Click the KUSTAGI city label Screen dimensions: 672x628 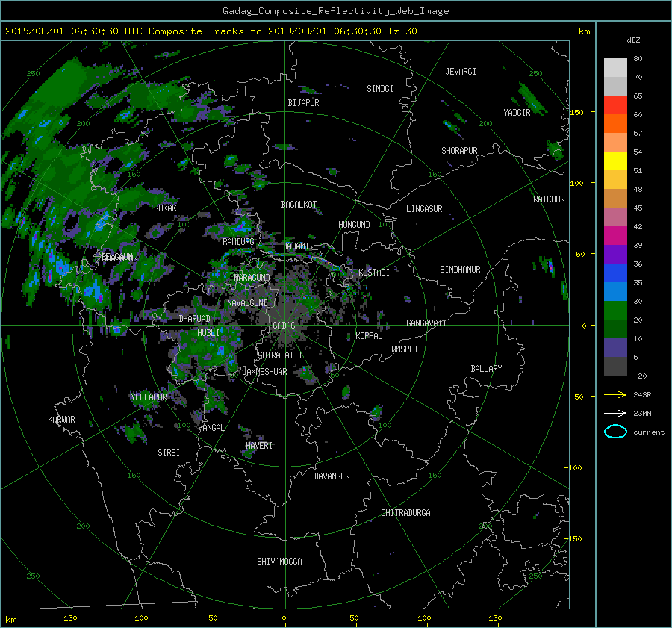[x=374, y=273]
